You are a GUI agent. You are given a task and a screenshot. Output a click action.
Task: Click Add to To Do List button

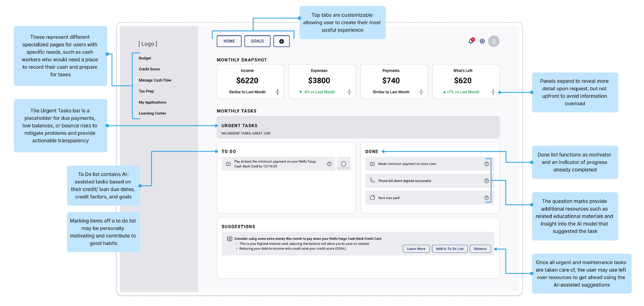[x=450, y=248]
